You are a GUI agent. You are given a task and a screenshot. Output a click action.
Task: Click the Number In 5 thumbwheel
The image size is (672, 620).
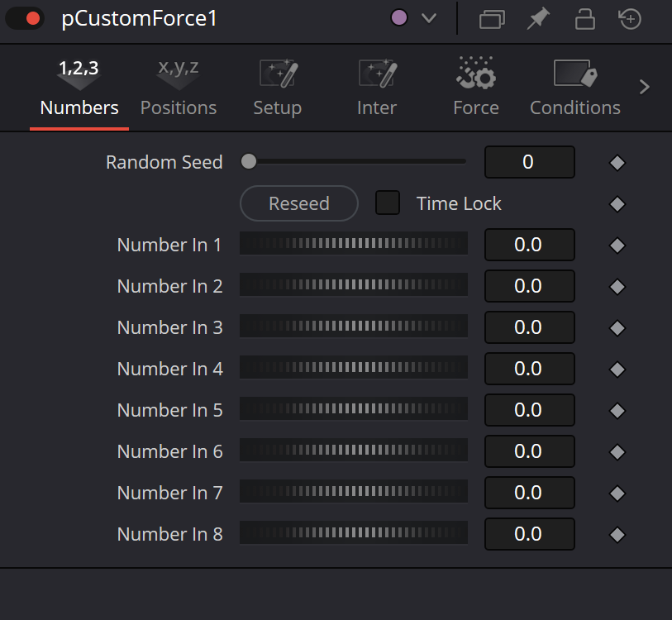[x=354, y=408]
